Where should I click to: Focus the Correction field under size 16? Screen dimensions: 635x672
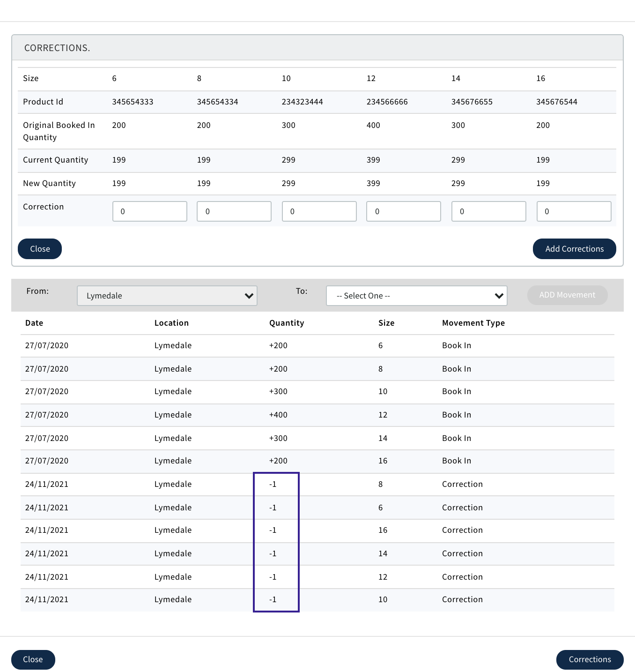point(574,211)
